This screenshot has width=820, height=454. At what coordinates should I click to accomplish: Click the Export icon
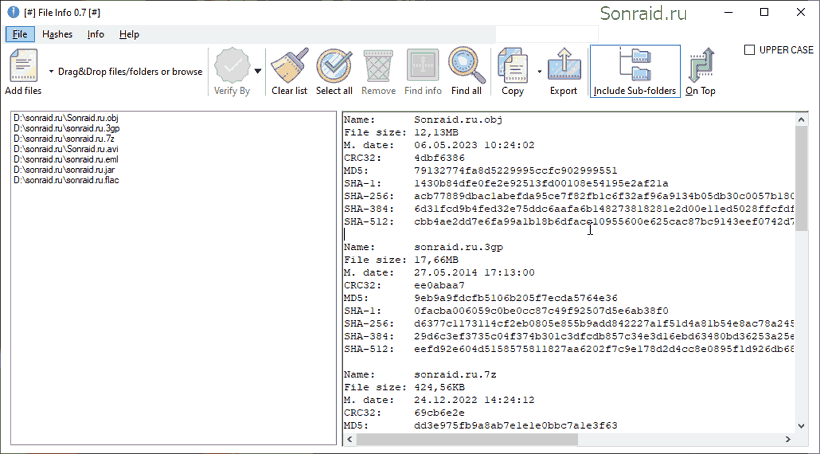click(x=564, y=65)
